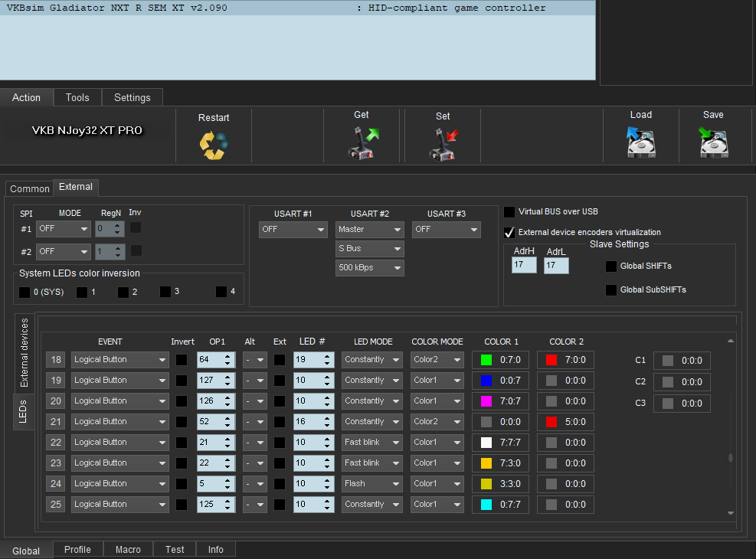Click the Restart icon
The height and width of the screenshot is (559, 756).
[x=214, y=145]
